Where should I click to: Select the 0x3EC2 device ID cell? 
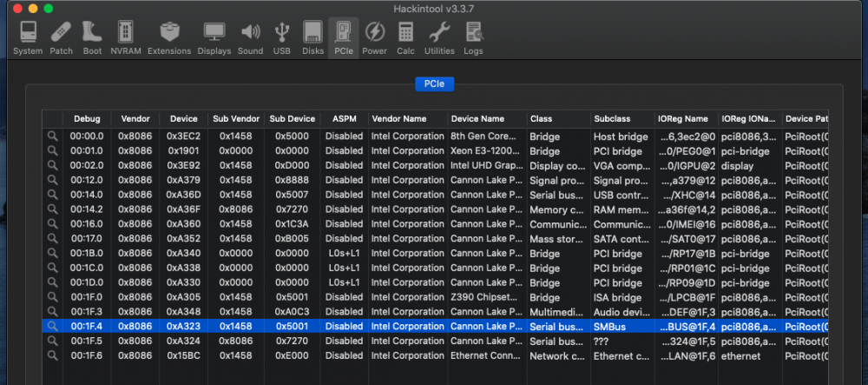(184, 136)
